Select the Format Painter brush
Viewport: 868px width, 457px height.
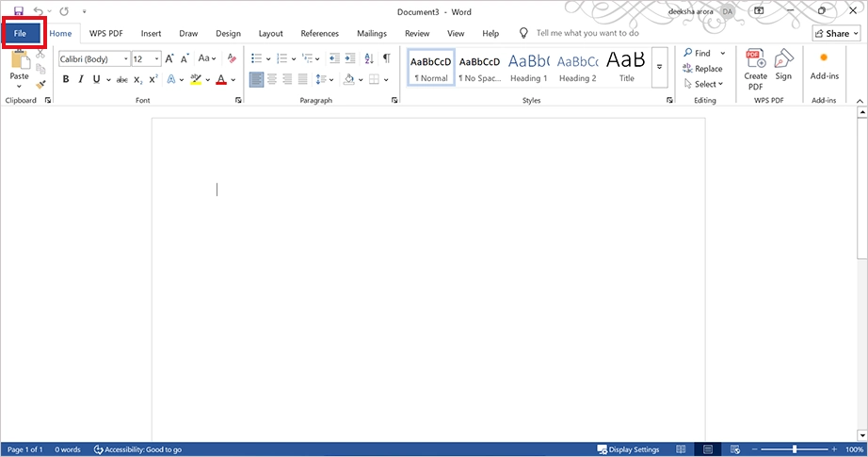40,84
